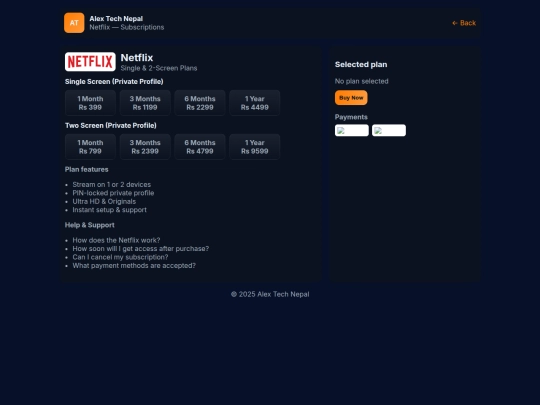Screen dimensions: 540x405
Task: Click 'Ultra HD & Originals' feature
Action: pyautogui.click(x=104, y=201)
